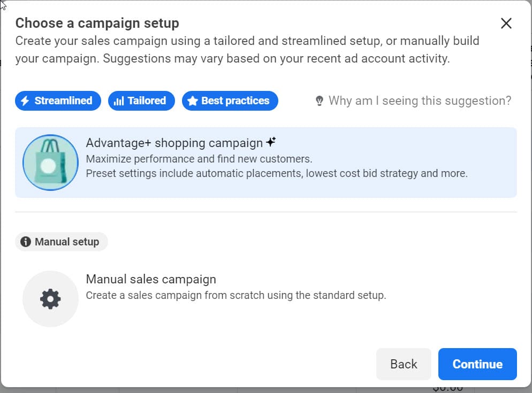532x393 pixels.
Task: Choose Advantage+ shopping campaign option
Action: coord(174,143)
